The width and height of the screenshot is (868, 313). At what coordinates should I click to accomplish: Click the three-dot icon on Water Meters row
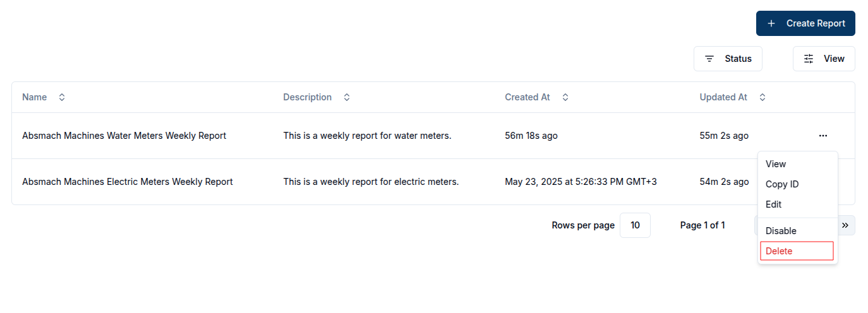coord(823,136)
